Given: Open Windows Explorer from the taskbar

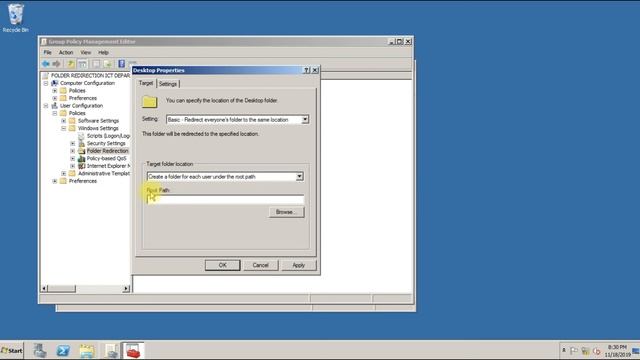Looking at the screenshot, I should 87,351.
